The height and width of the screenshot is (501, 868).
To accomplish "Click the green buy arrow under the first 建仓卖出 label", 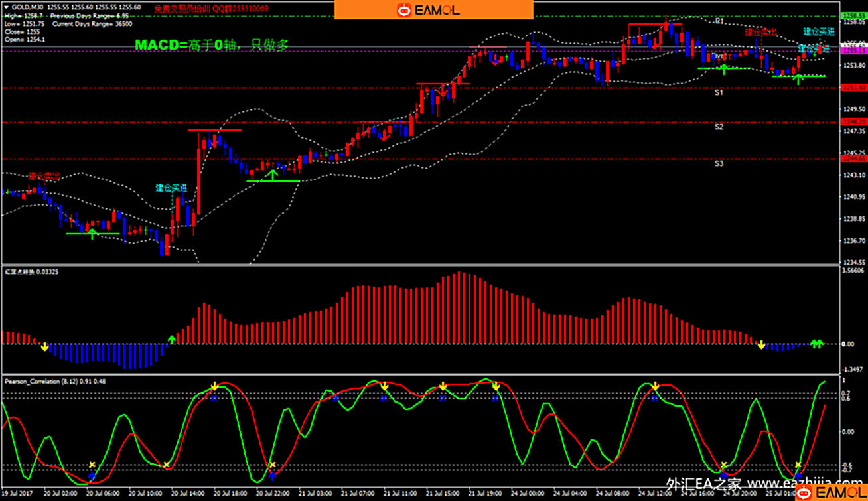I will 92,233.
